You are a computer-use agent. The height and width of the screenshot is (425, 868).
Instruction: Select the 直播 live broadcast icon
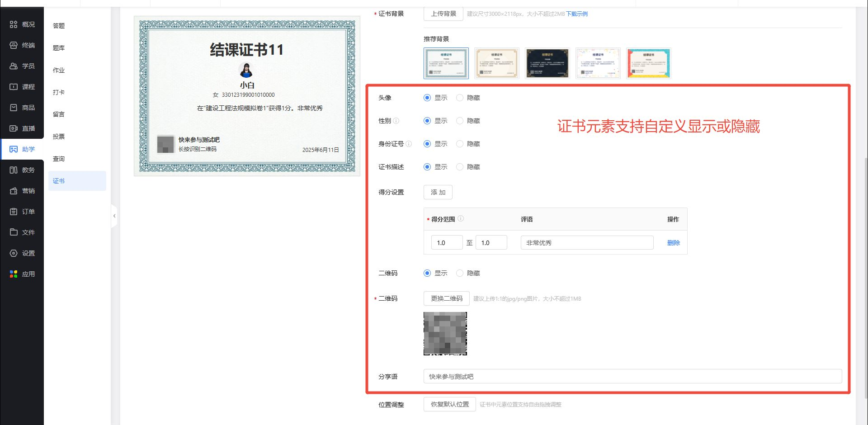click(x=14, y=128)
